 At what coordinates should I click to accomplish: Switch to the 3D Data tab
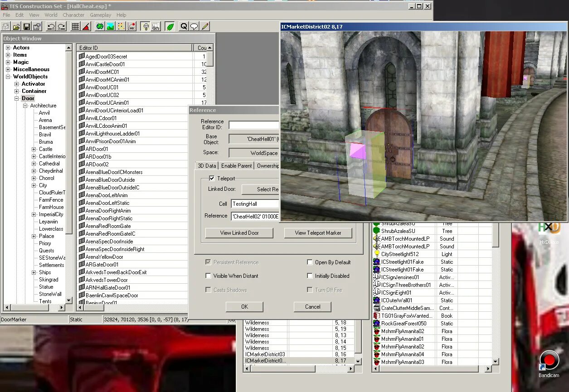pyautogui.click(x=207, y=166)
